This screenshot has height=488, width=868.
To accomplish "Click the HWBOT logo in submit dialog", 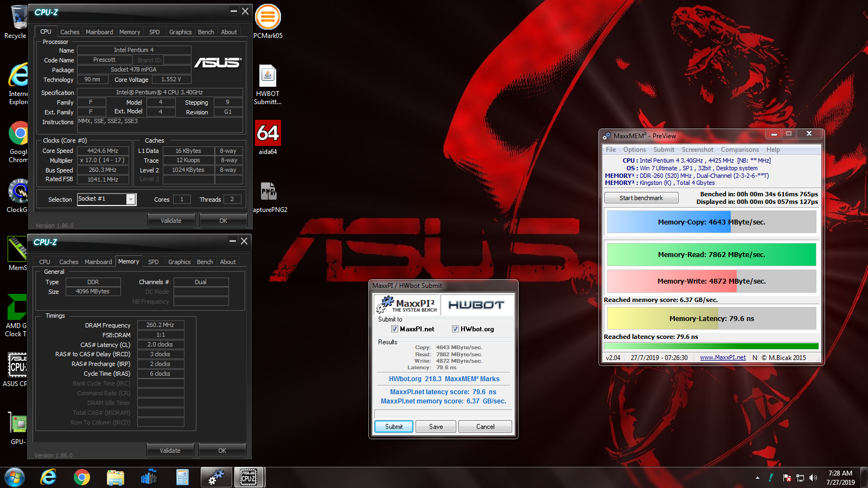I will pyautogui.click(x=476, y=305).
